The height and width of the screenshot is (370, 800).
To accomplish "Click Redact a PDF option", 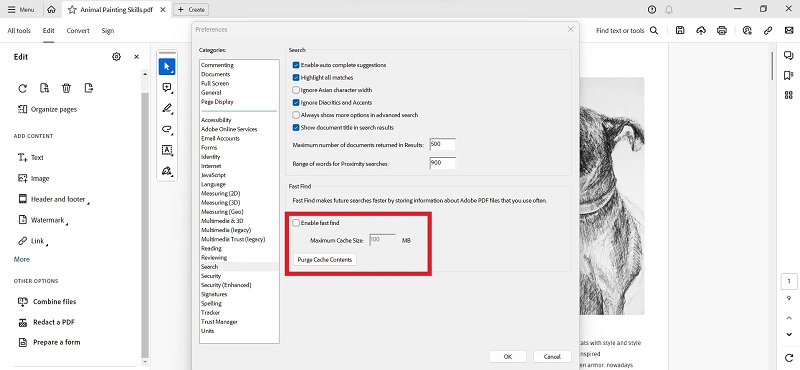I will pyautogui.click(x=46, y=322).
